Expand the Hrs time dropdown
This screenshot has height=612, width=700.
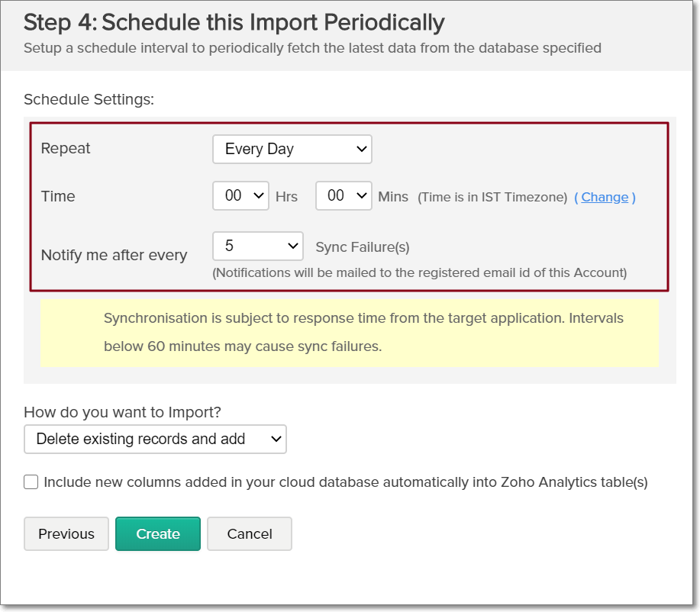pos(240,196)
